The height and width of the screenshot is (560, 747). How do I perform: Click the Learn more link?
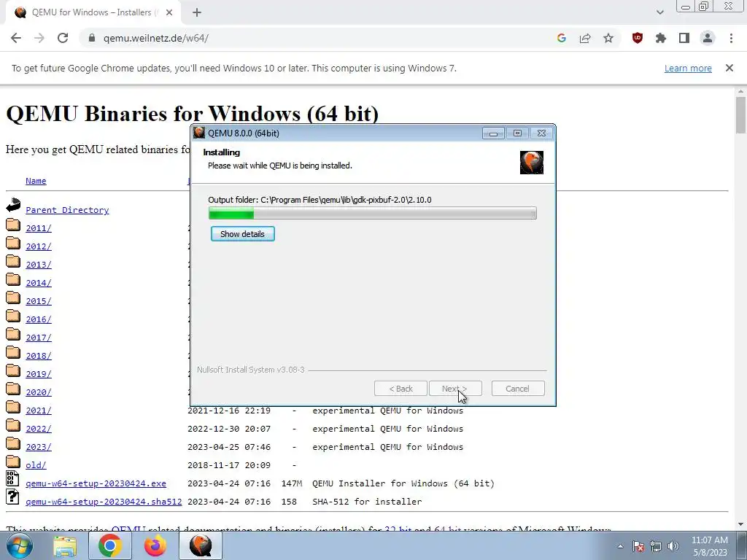(x=688, y=68)
